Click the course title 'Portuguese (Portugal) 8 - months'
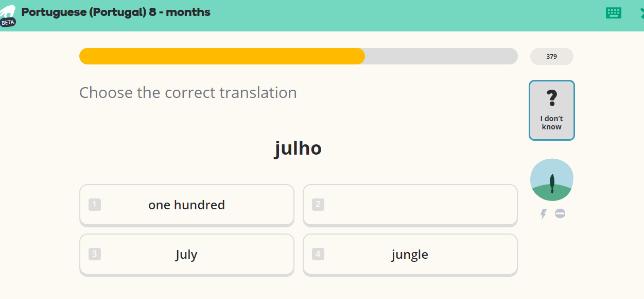The height and width of the screenshot is (299, 644). pyautogui.click(x=116, y=12)
